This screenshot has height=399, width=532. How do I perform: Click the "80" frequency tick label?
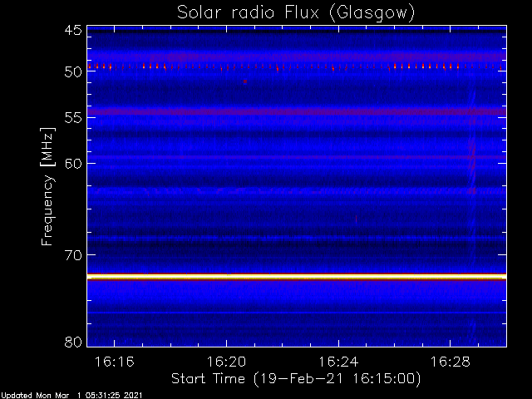point(73,342)
